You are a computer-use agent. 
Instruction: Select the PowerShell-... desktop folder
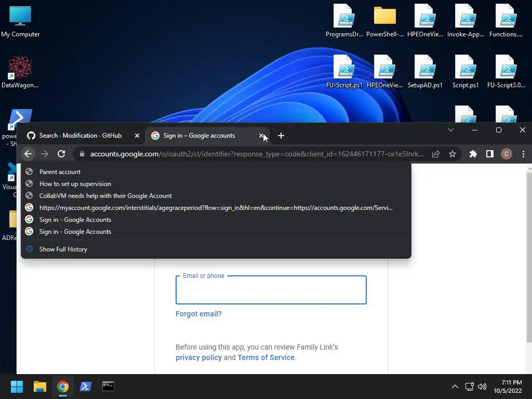(385, 21)
